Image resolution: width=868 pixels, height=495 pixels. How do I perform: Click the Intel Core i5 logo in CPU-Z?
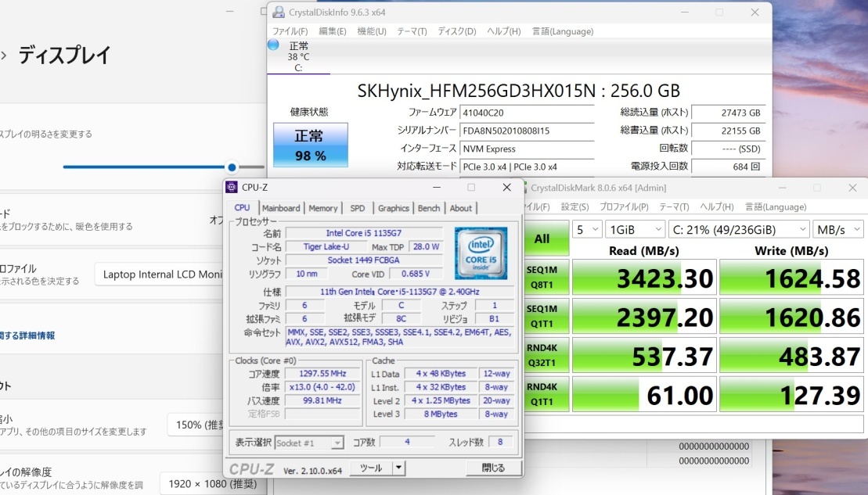click(481, 253)
